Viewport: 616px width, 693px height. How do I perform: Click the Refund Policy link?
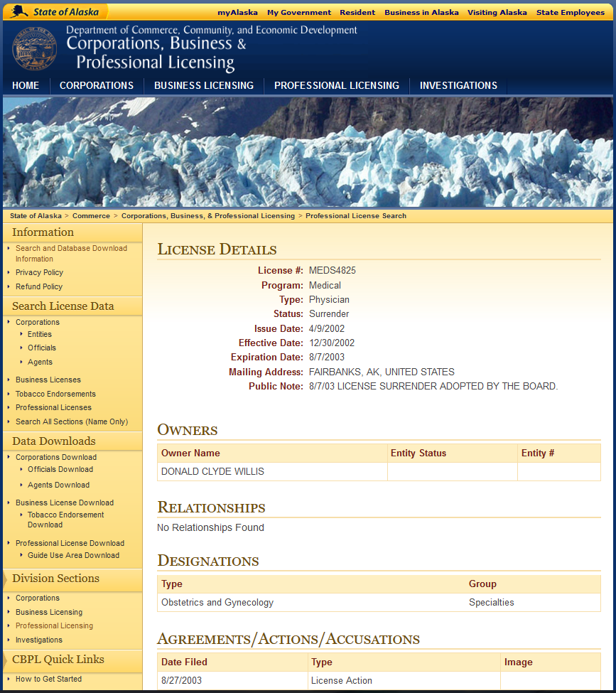[x=38, y=286]
